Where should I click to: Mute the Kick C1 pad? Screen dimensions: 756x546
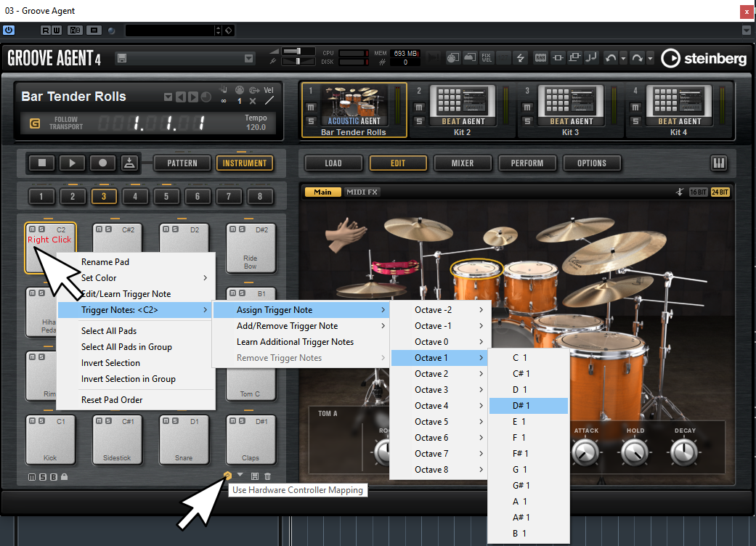tap(32, 421)
